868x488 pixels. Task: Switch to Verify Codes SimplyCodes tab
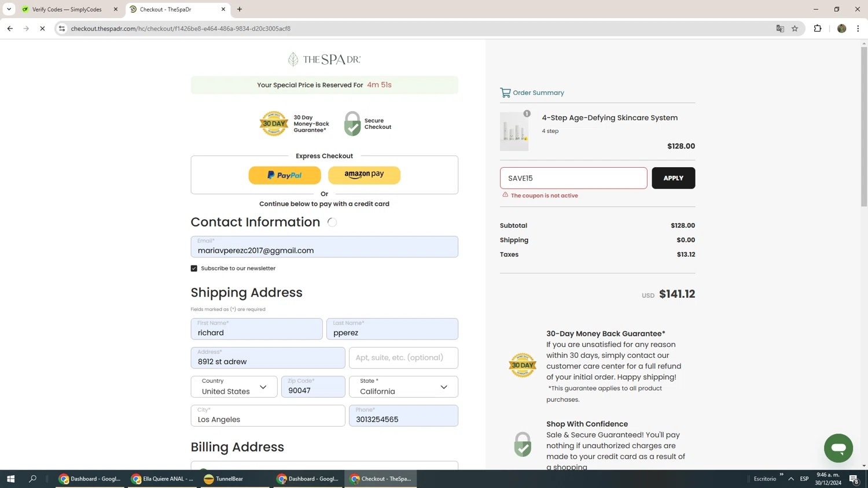[67, 9]
